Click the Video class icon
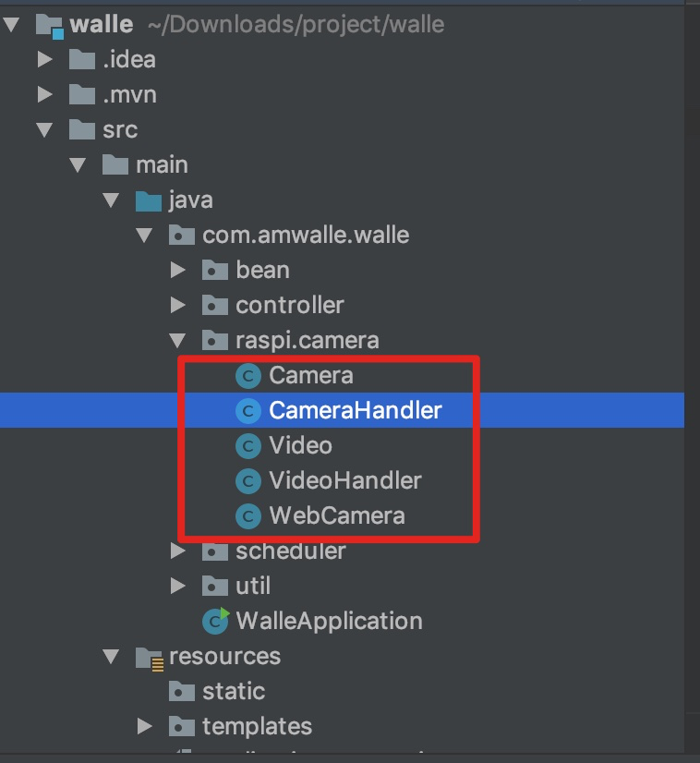The image size is (700, 763). pos(247,446)
